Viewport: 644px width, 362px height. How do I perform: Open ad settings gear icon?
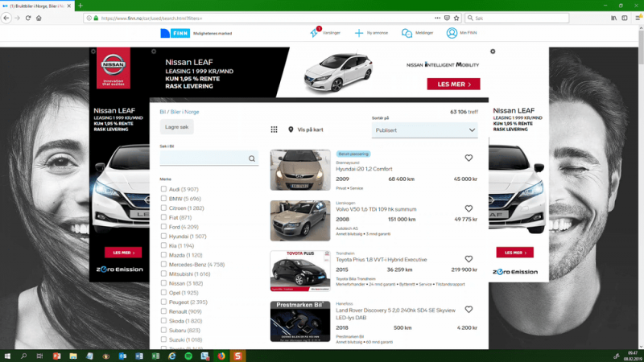click(493, 51)
